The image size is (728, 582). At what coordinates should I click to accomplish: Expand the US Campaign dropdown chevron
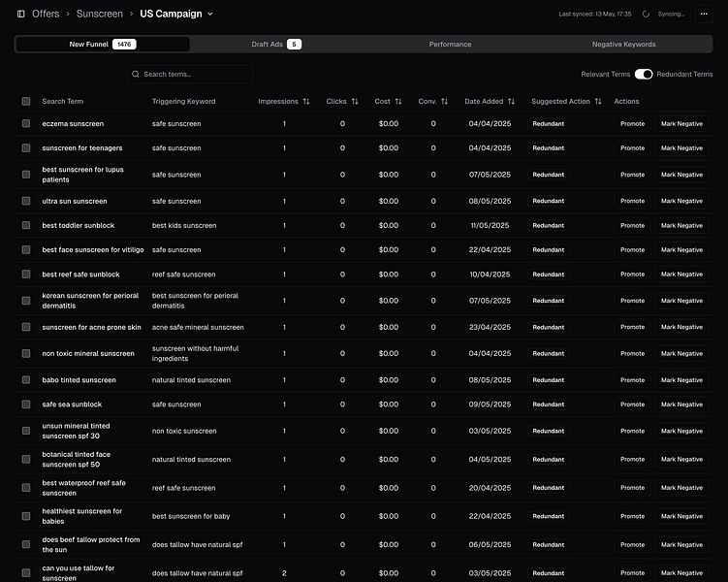coord(210,14)
